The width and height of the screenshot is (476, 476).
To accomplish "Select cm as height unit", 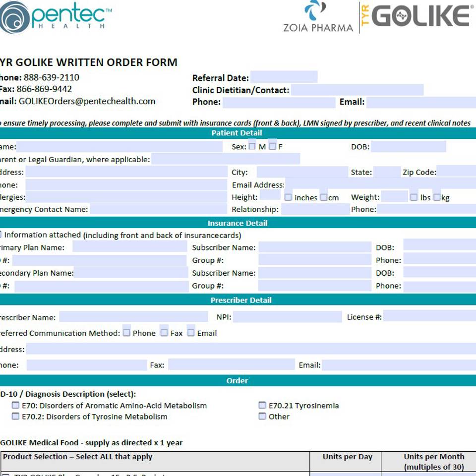I will (x=324, y=197).
